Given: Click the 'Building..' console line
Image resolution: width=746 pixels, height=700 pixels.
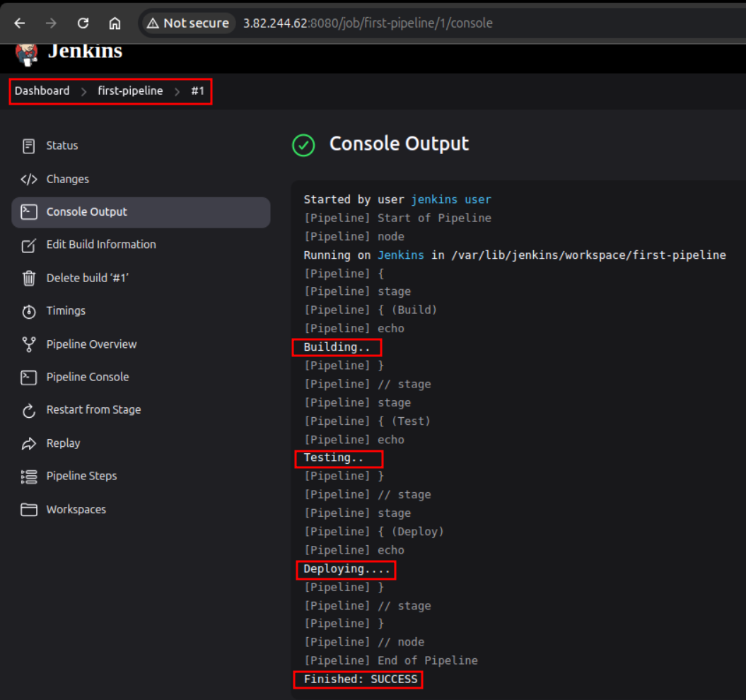Looking at the screenshot, I should [x=337, y=347].
